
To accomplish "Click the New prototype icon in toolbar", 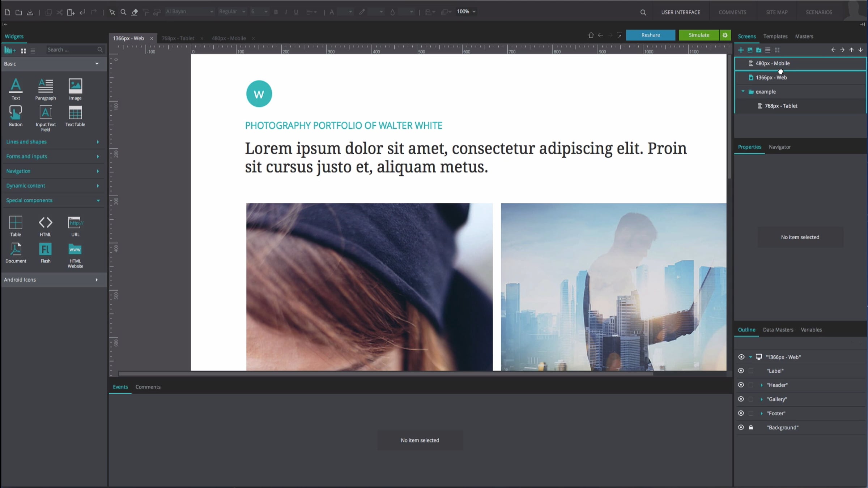I will 8,12.
